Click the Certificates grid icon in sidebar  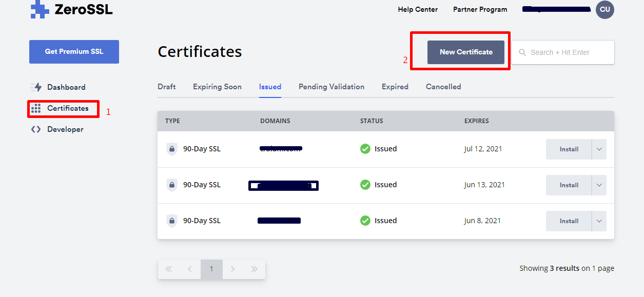tap(36, 108)
